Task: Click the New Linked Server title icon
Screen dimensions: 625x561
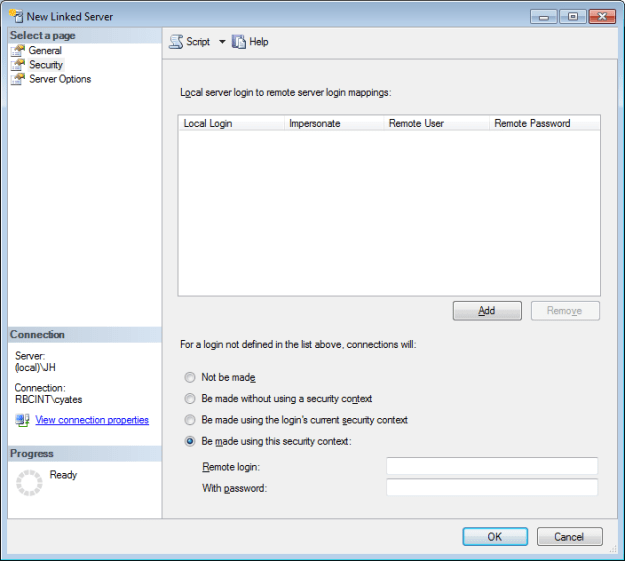Action: (x=15, y=16)
